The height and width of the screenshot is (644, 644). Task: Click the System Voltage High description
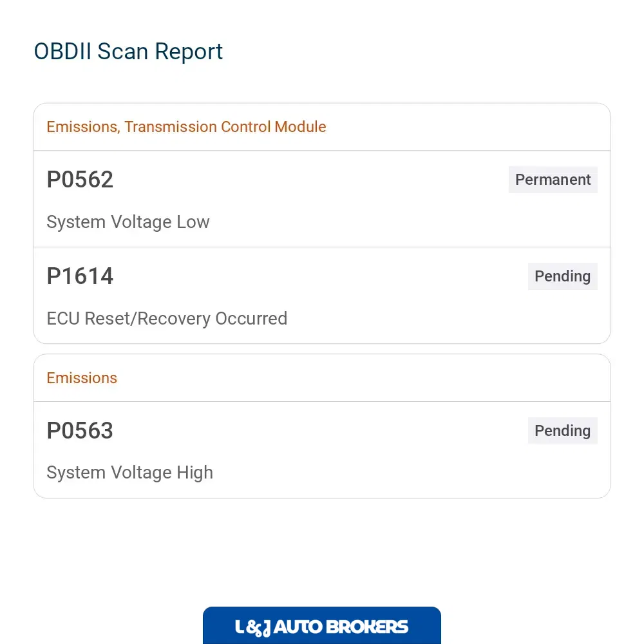[130, 473]
